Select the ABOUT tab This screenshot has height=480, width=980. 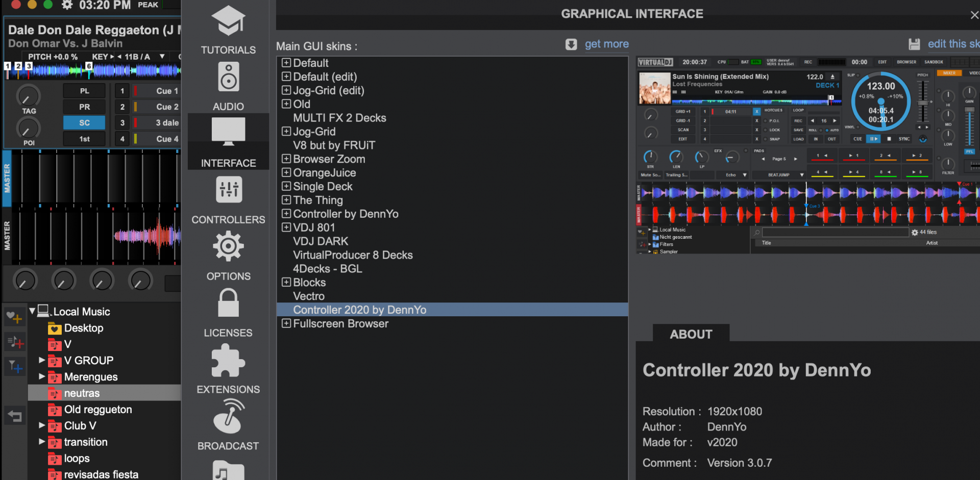tap(691, 334)
